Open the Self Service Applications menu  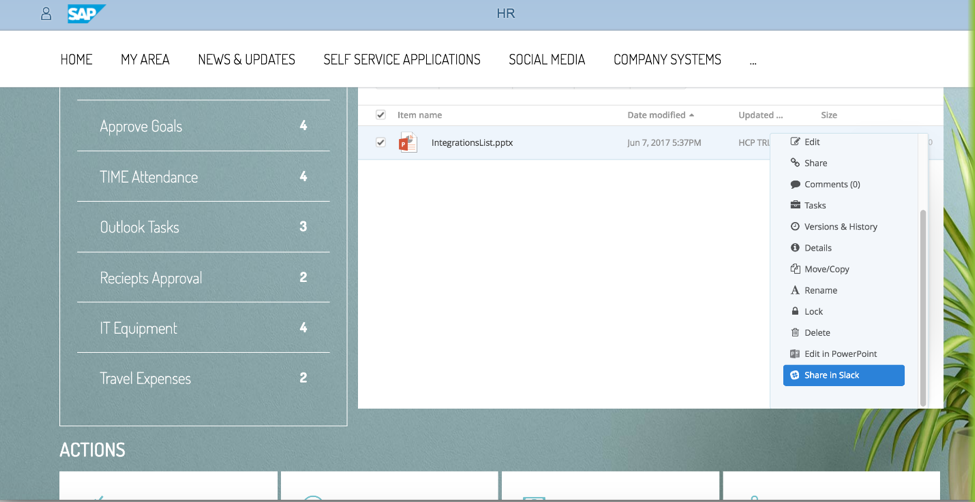point(401,60)
